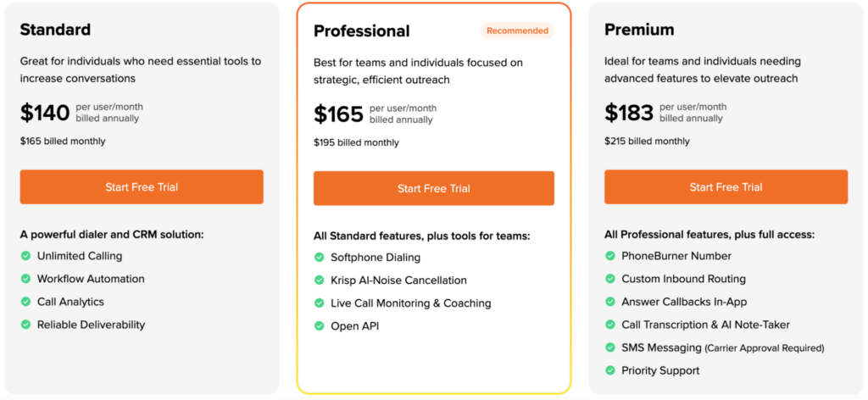Click the green check icon beside Unlimited Calling
This screenshot has width=868, height=400.
pos(25,256)
